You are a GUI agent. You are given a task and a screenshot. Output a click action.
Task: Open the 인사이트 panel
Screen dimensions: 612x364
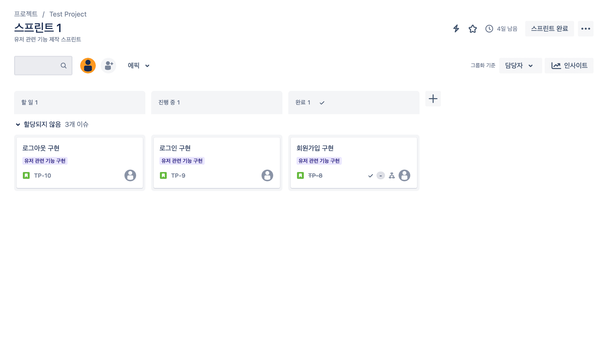click(568, 66)
